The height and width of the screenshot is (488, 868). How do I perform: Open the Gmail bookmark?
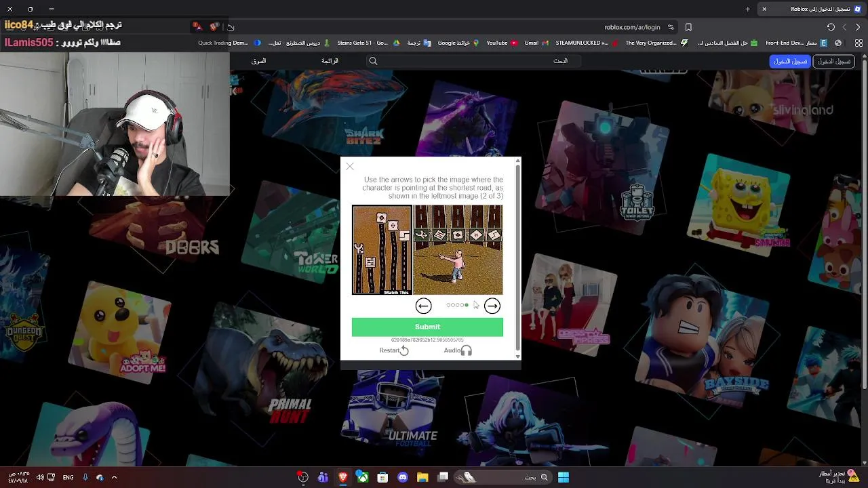coord(536,43)
